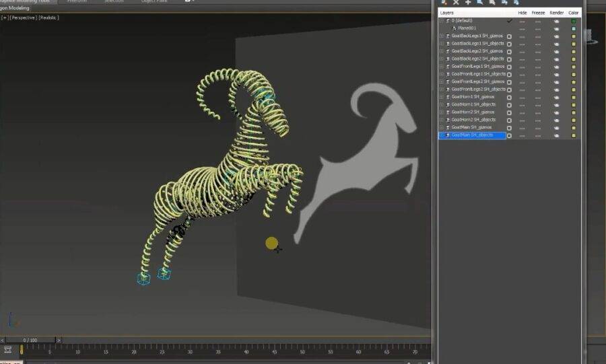Make GoatMain SH_objects the current layer
This screenshot has height=364, width=606.
click(x=509, y=135)
